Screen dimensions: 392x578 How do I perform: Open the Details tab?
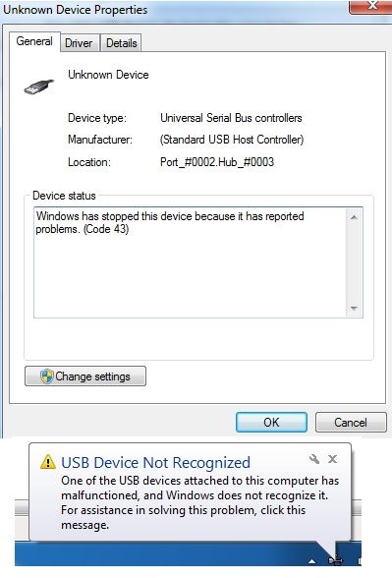[121, 43]
